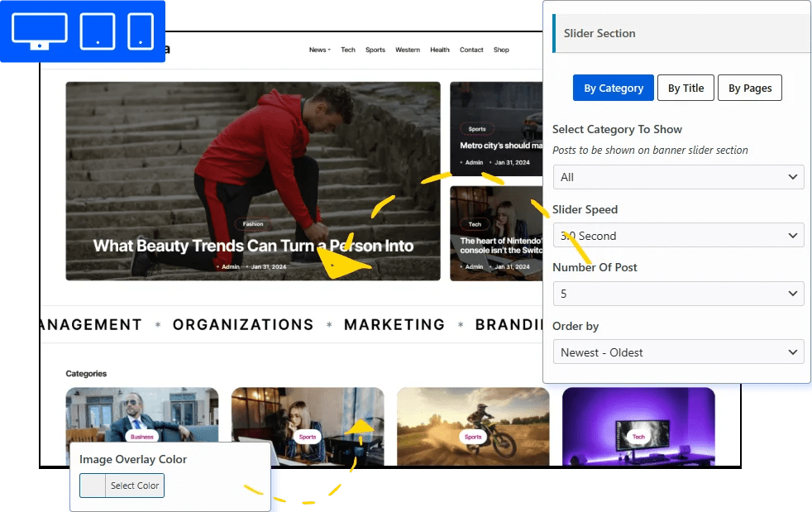
Task: Switch to the tablet preview icon
Action: [98, 31]
